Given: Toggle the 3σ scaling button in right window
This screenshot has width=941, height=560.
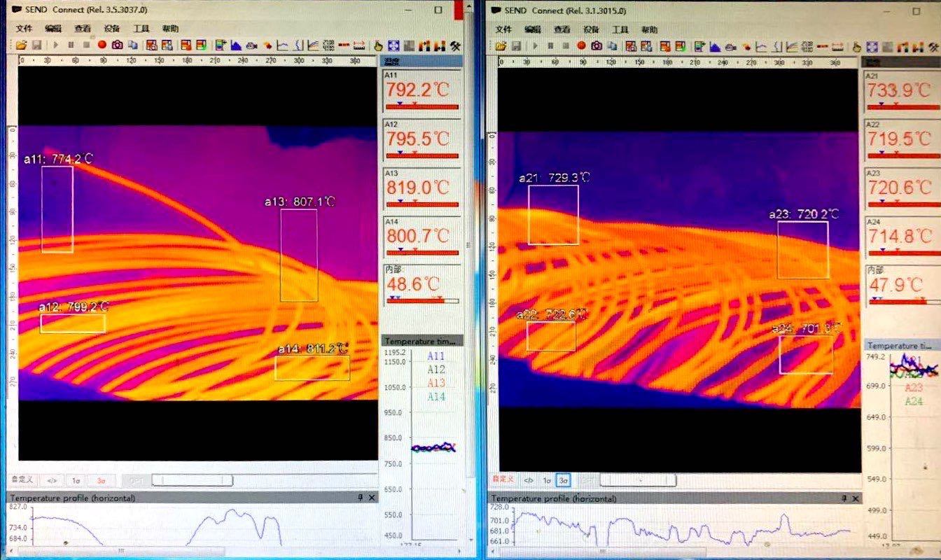Looking at the screenshot, I should tap(564, 480).
